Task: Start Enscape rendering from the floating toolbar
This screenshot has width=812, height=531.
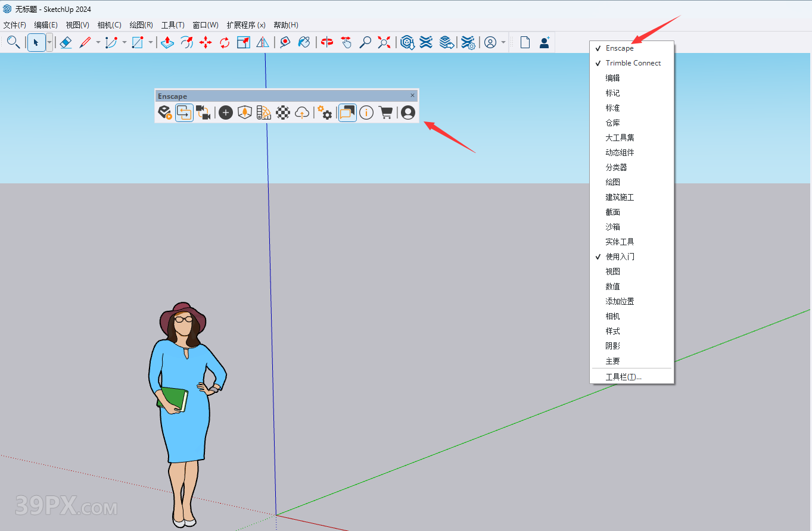Action: pos(165,113)
